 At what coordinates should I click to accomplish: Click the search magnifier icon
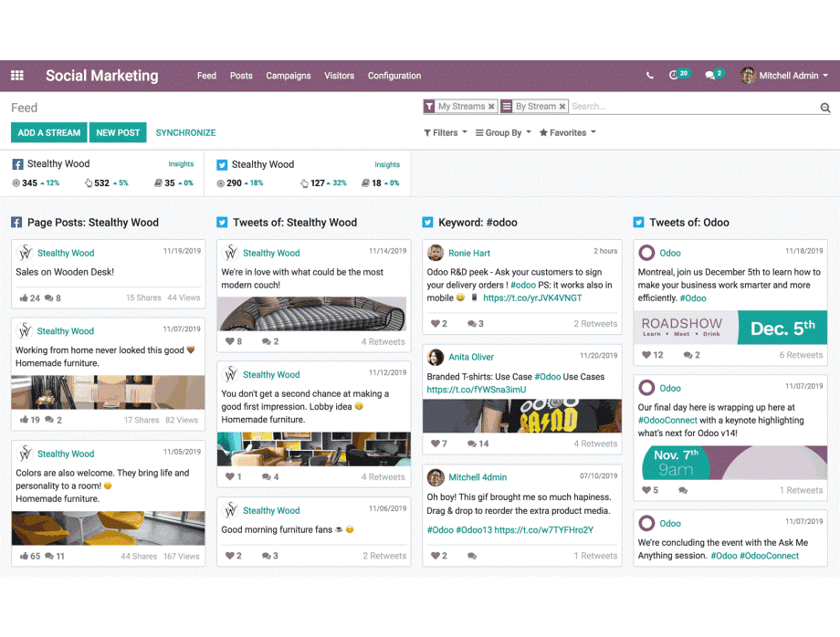pyautogui.click(x=825, y=108)
